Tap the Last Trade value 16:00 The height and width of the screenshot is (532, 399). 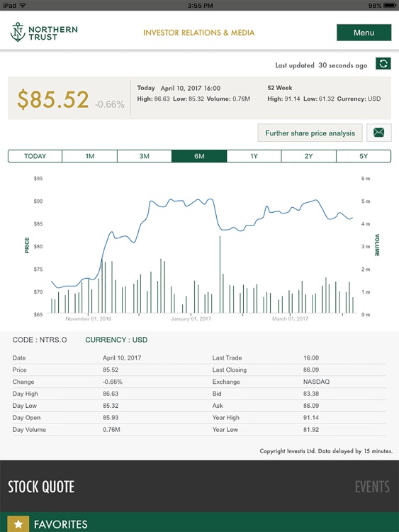point(311,358)
